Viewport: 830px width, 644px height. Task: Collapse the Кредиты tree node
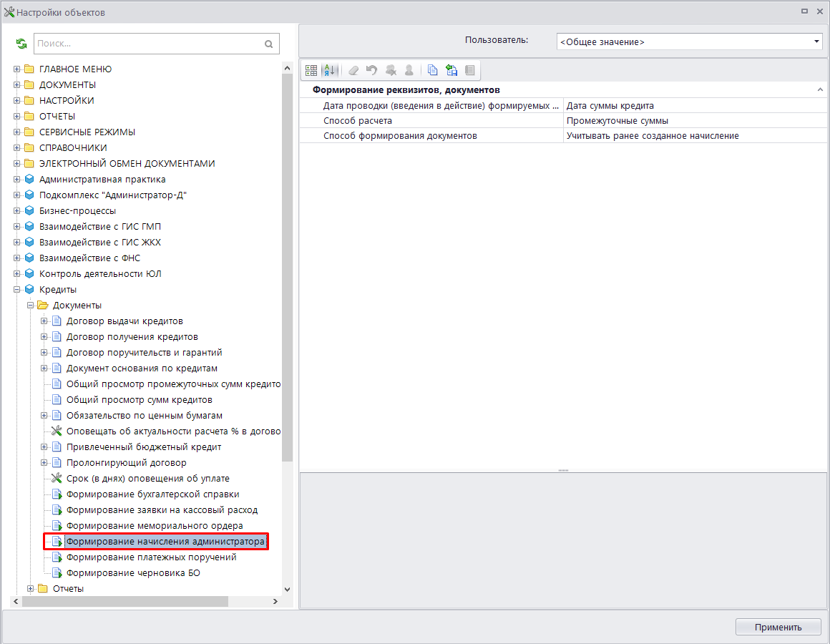17,290
